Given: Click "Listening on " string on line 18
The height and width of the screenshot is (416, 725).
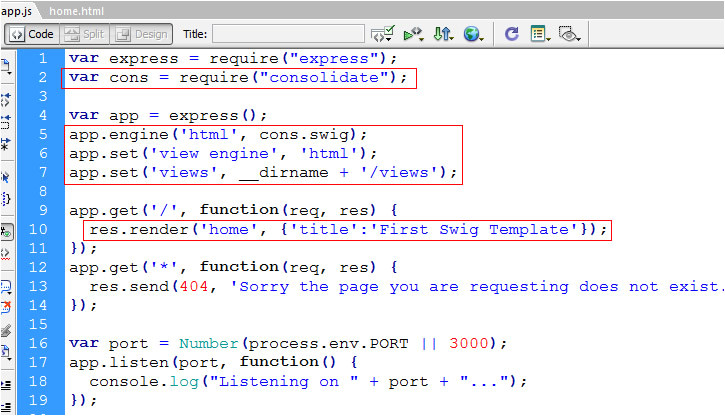Looking at the screenshot, I should pyautogui.click(x=284, y=381).
